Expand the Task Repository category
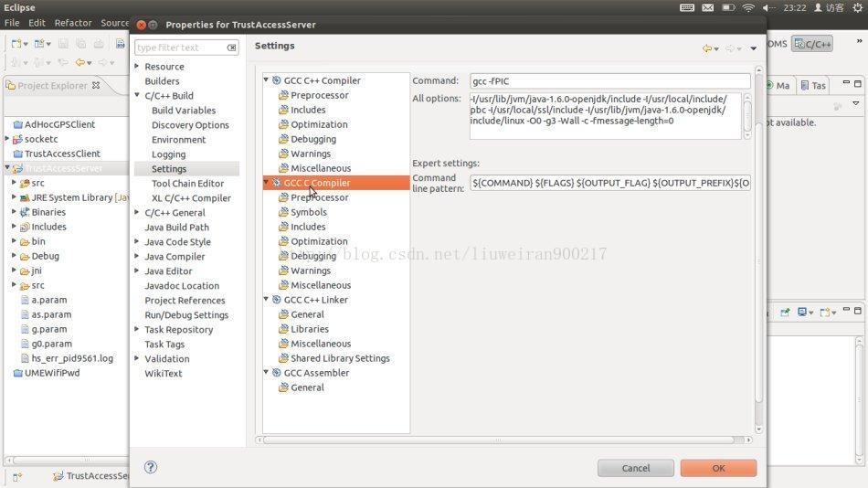This screenshot has height=488, width=868. pyautogui.click(x=137, y=329)
